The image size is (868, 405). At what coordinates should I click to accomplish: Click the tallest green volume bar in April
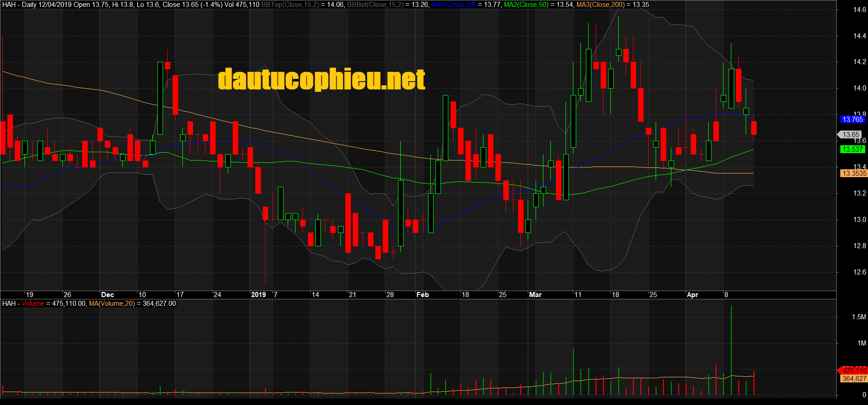click(x=731, y=351)
